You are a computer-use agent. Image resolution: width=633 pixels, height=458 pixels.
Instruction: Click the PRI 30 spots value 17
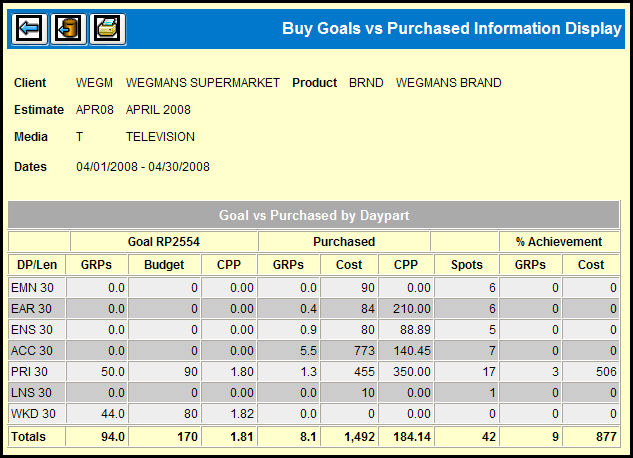[464, 372]
